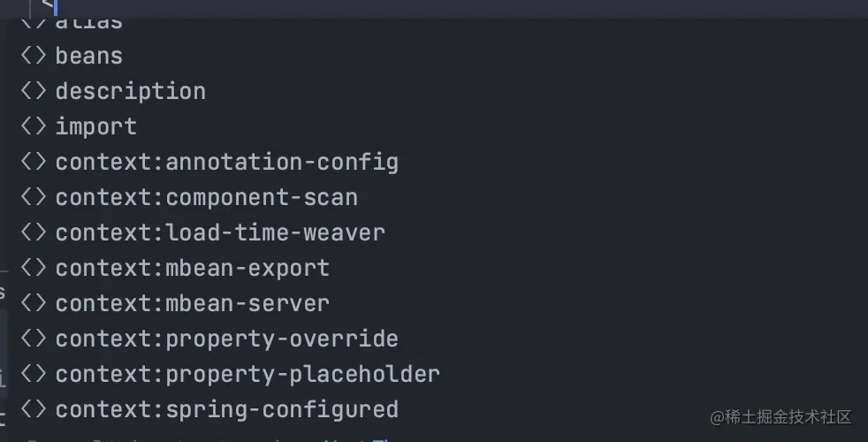Select context:component-scan suggestion
The height and width of the screenshot is (442, 868).
206,197
